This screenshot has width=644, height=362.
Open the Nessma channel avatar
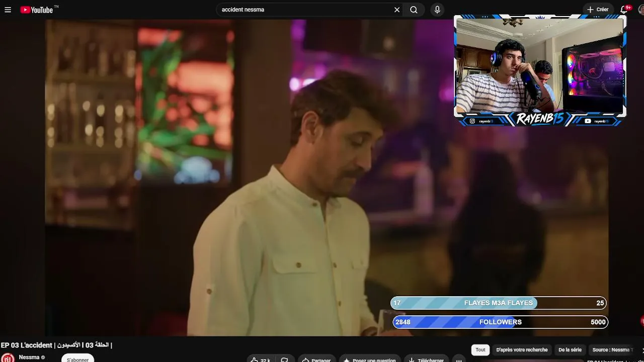coord(8,357)
